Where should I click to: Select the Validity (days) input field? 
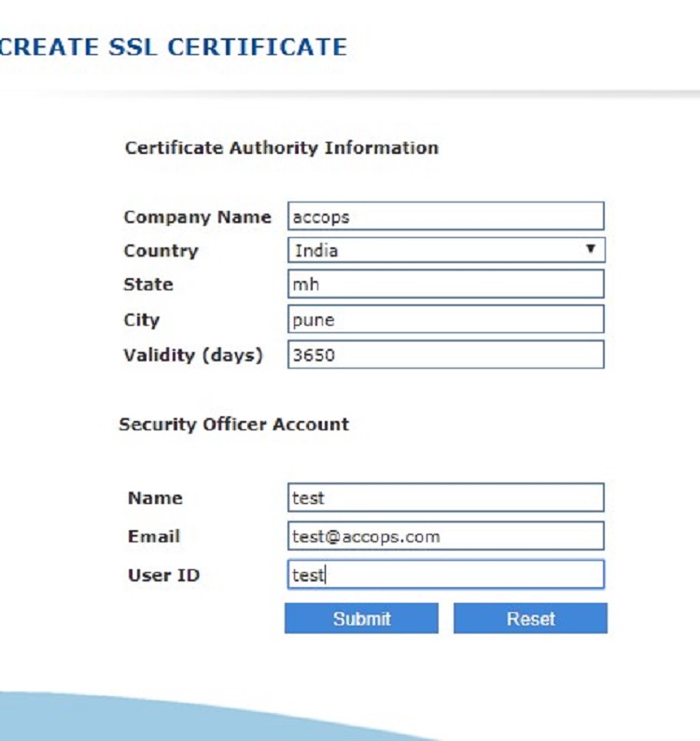point(446,355)
